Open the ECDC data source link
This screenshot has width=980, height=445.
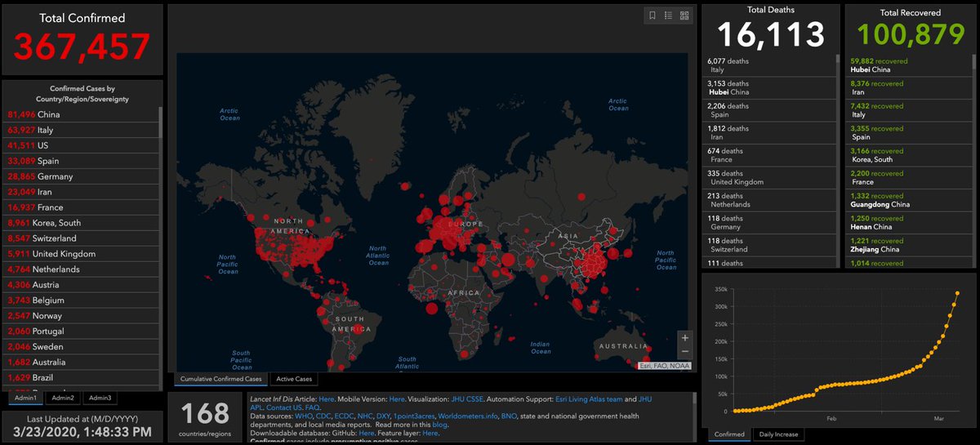point(344,416)
